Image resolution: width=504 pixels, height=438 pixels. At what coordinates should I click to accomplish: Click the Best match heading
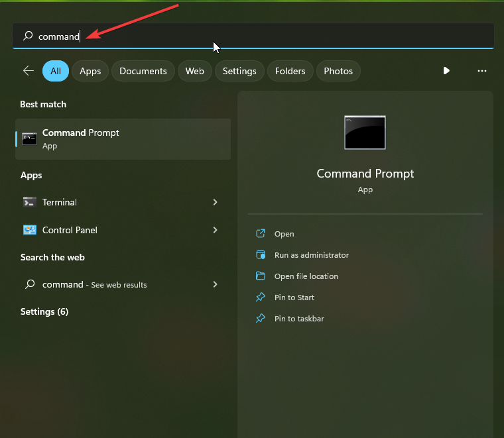coord(43,104)
